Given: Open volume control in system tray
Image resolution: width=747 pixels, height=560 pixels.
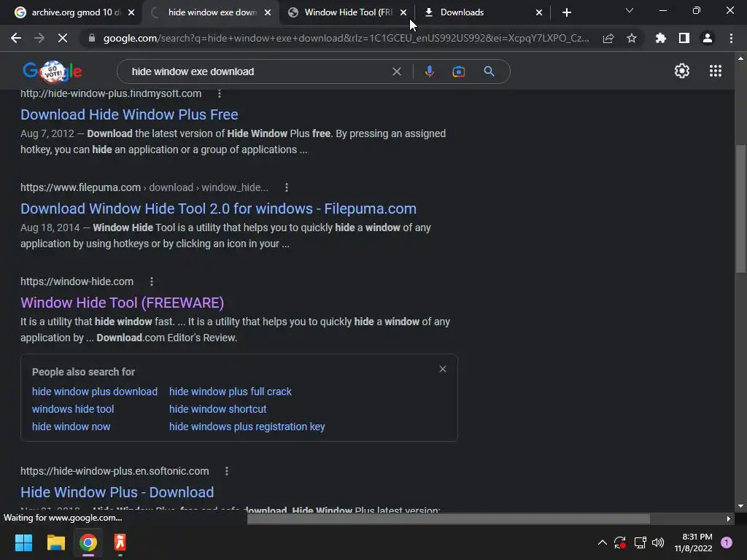Looking at the screenshot, I should [658, 542].
